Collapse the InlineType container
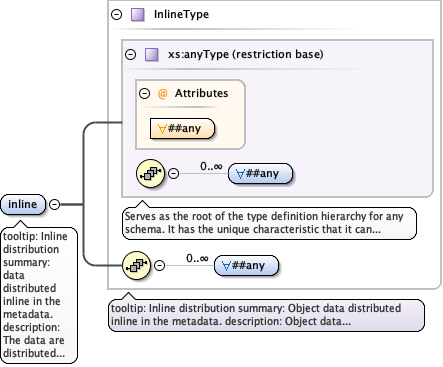Screen dimensions: 443x367 (x=117, y=15)
